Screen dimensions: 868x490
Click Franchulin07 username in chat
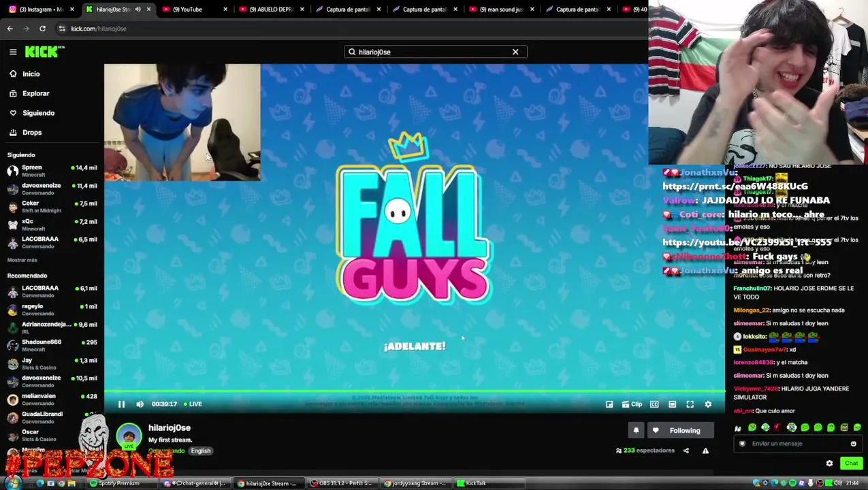pyautogui.click(x=752, y=289)
